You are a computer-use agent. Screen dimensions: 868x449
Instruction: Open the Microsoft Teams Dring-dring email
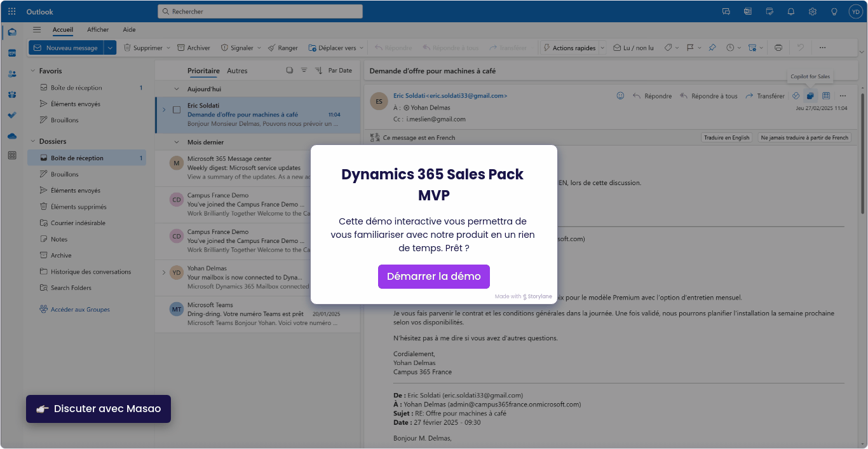tap(257, 314)
